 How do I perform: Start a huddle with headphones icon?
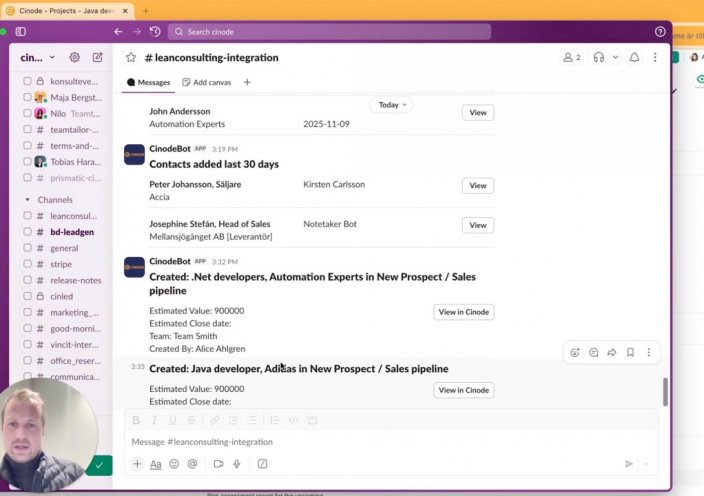click(598, 57)
